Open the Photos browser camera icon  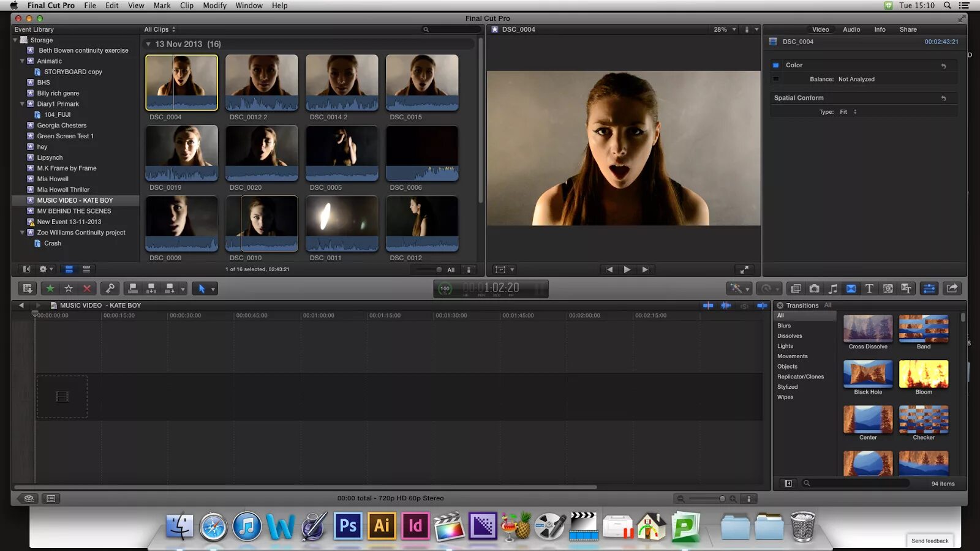[x=814, y=288]
